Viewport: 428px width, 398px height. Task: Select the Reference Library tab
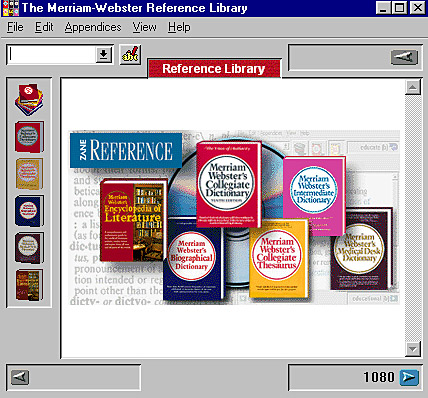(x=214, y=69)
